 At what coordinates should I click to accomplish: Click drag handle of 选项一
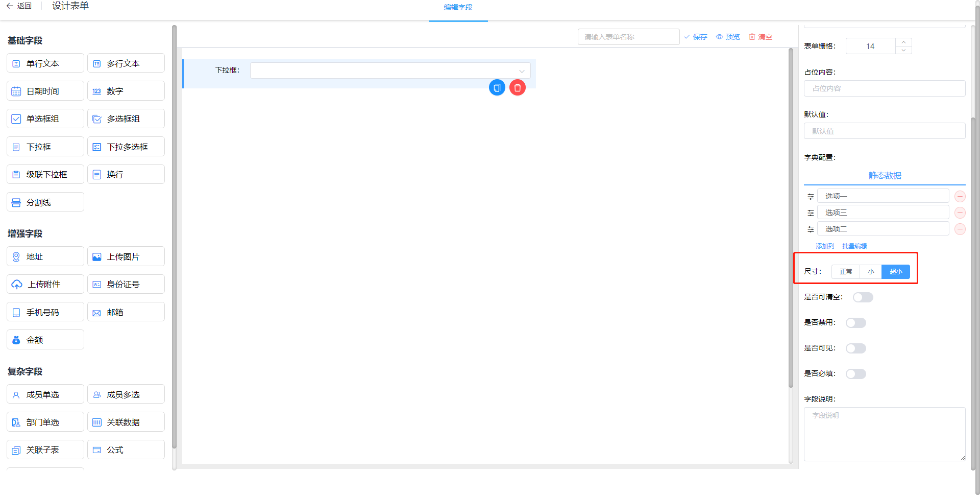[x=811, y=197]
